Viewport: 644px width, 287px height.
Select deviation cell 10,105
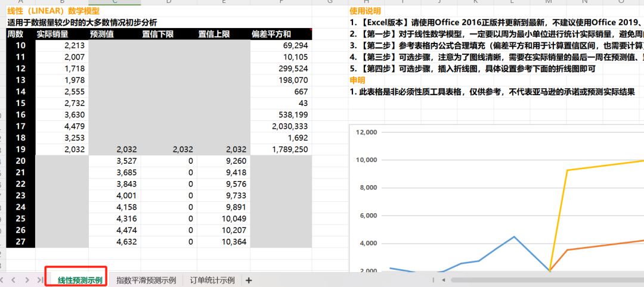click(281, 57)
